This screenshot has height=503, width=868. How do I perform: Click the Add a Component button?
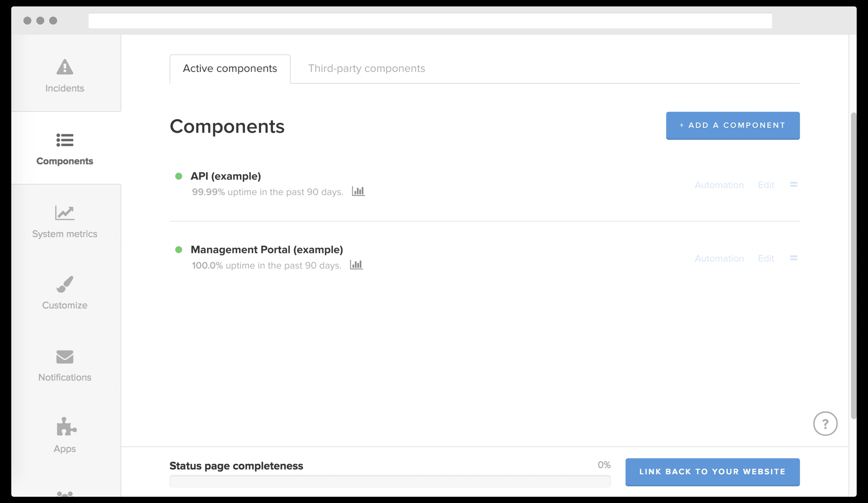(x=732, y=125)
